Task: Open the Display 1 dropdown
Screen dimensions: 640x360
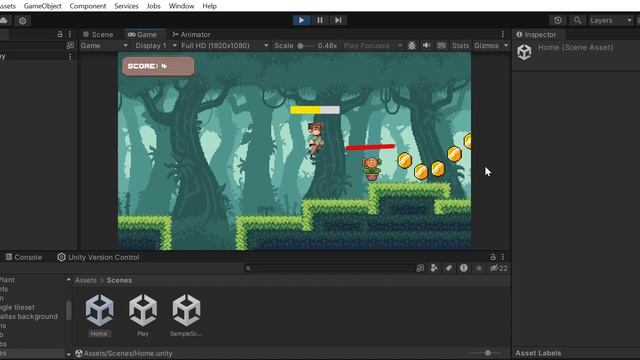Action: click(156, 46)
